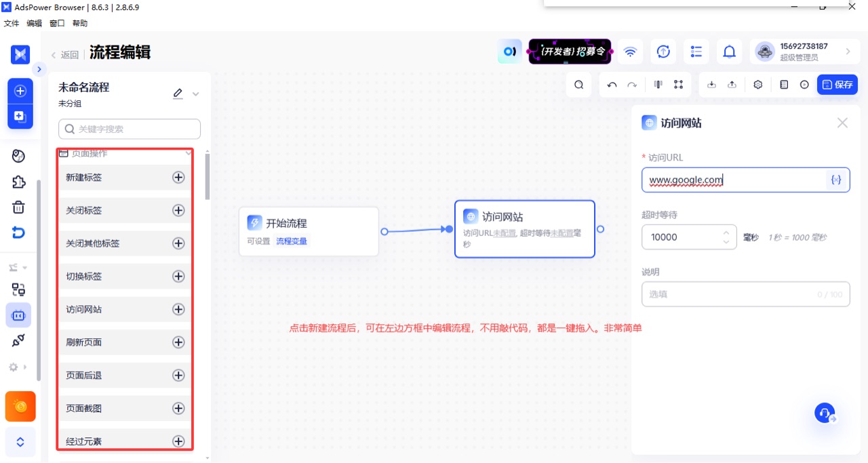Click the variable braces icon in the URL field
868x463 pixels.
[836, 180]
